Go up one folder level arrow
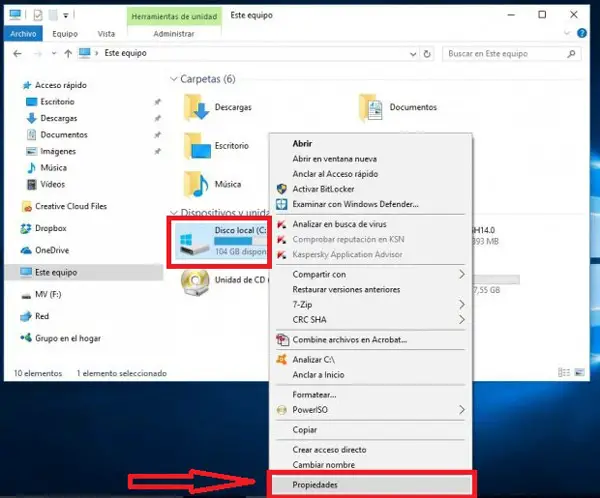 68,54
